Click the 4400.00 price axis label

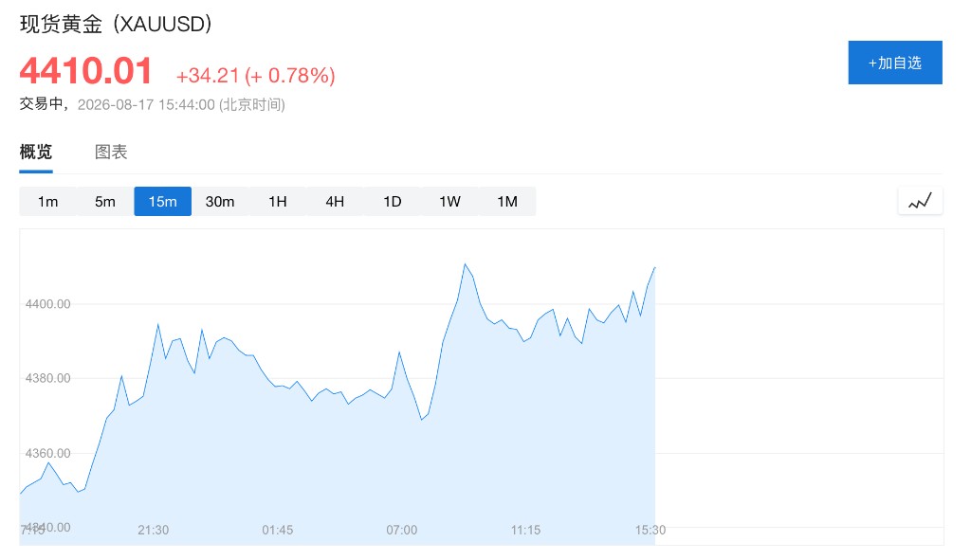pos(47,304)
